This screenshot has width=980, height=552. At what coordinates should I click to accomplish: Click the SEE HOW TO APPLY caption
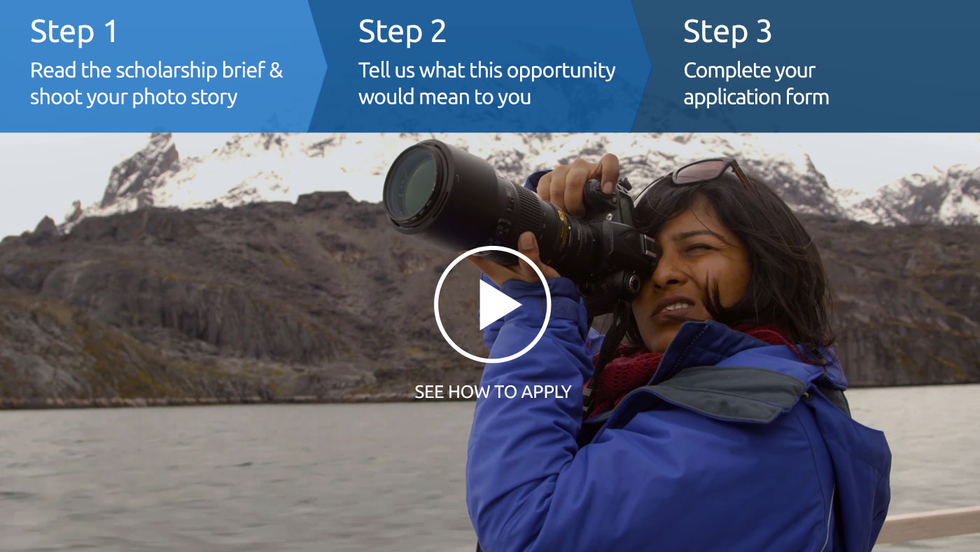pyautogui.click(x=493, y=392)
